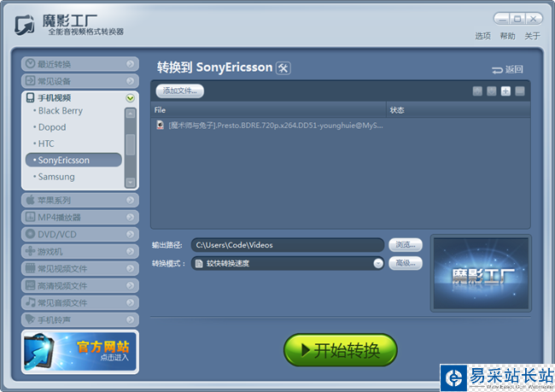Screen dimensions: 555x392
Task: Collapse the 手机视频 category with green arrow
Action: pyautogui.click(x=131, y=98)
